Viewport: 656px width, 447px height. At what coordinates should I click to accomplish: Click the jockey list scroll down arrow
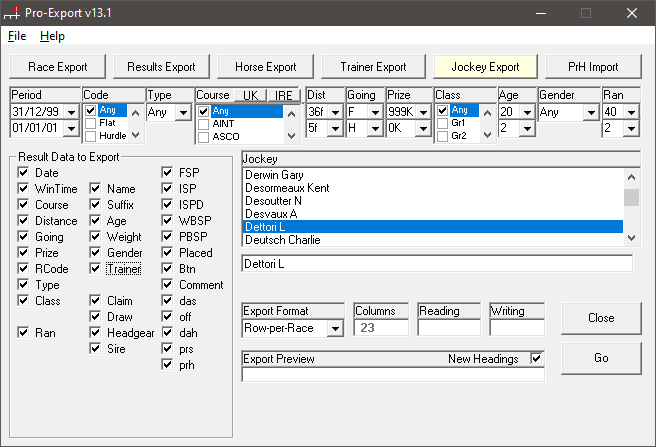coord(631,237)
